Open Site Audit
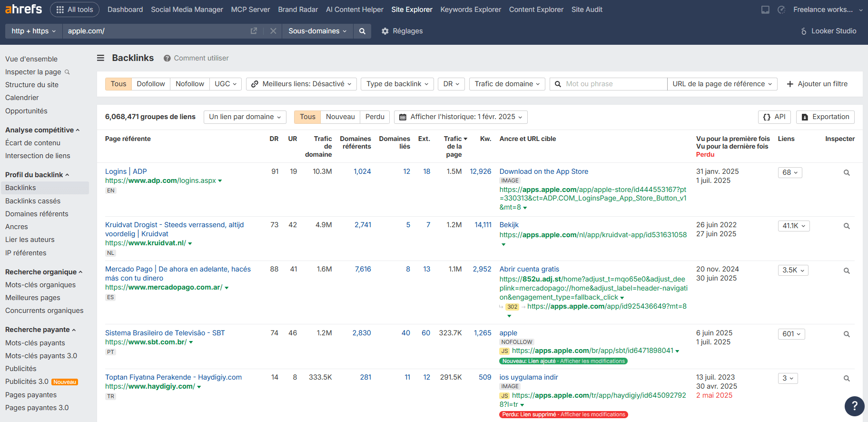Image resolution: width=868 pixels, height=422 pixels. click(x=587, y=10)
